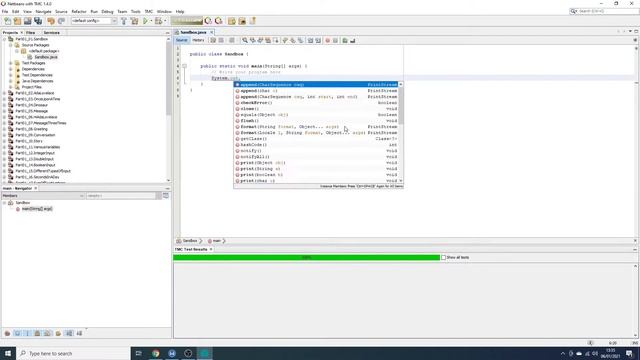Select getClass() completion item
The image size is (640, 360).
[x=316, y=139]
